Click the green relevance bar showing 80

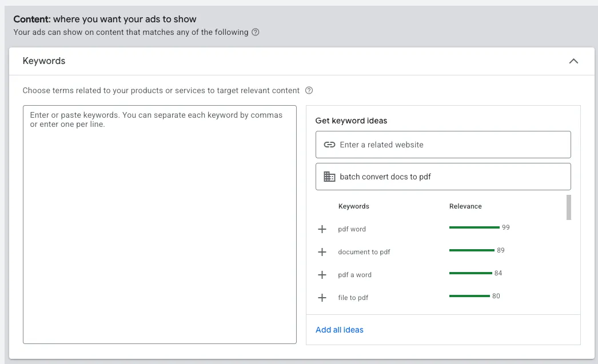pos(469,296)
